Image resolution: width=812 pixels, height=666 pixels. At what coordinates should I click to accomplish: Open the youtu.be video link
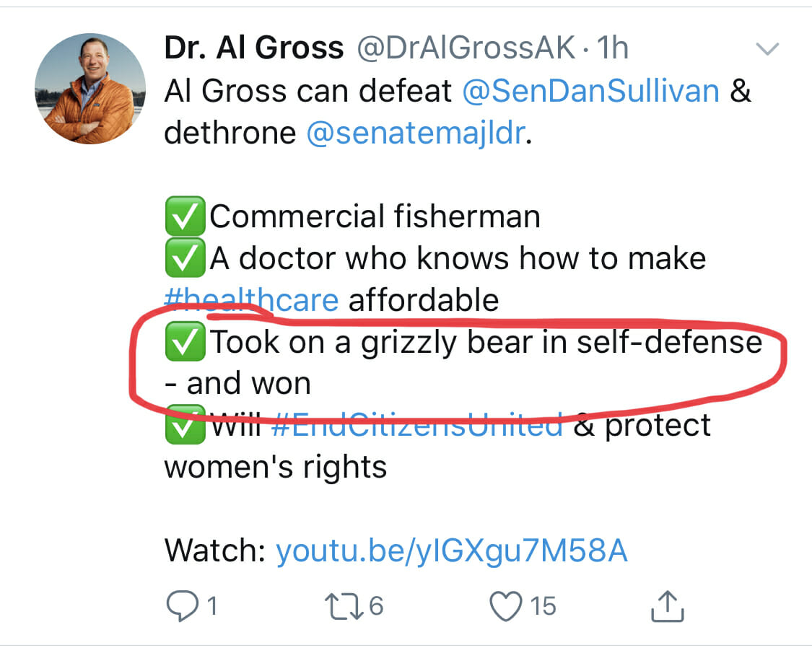click(x=452, y=551)
